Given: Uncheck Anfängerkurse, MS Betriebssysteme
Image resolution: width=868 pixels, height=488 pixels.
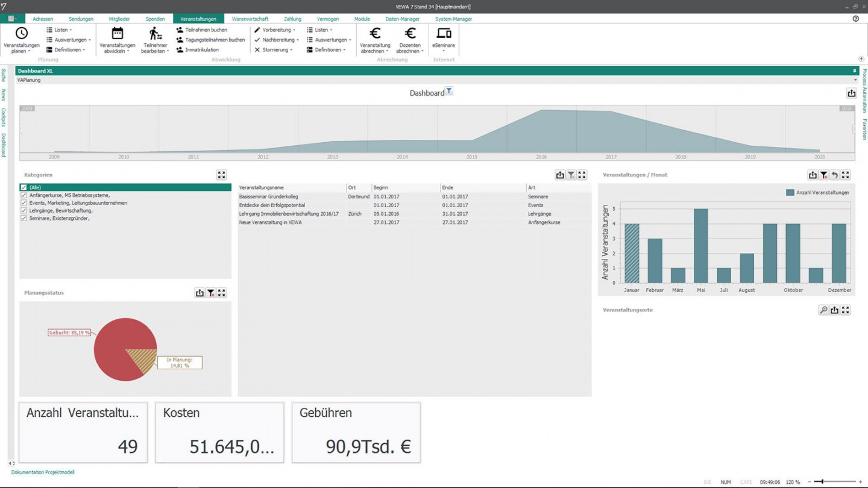Looking at the screenshot, I should 24,195.
